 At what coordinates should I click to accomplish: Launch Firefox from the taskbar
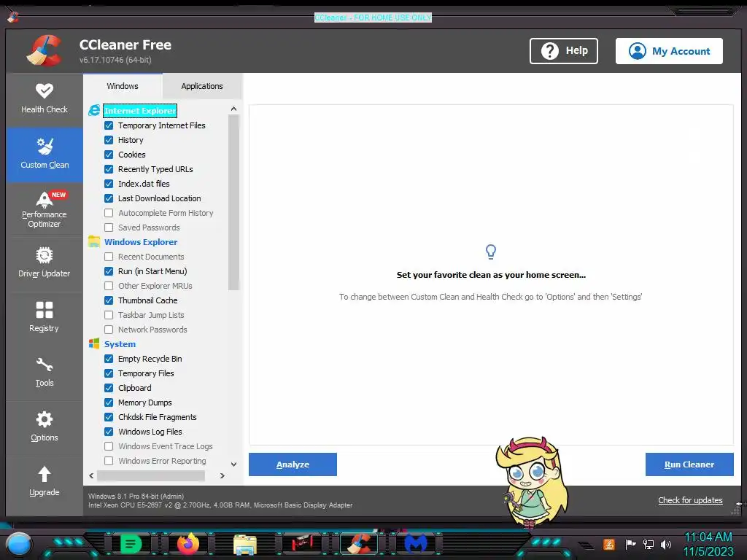tap(187, 544)
